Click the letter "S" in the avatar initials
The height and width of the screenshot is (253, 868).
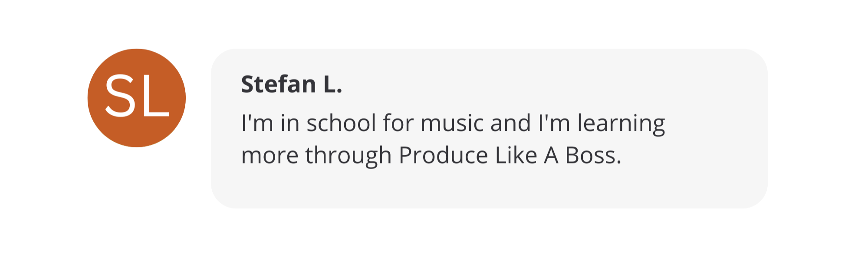pos(119,95)
